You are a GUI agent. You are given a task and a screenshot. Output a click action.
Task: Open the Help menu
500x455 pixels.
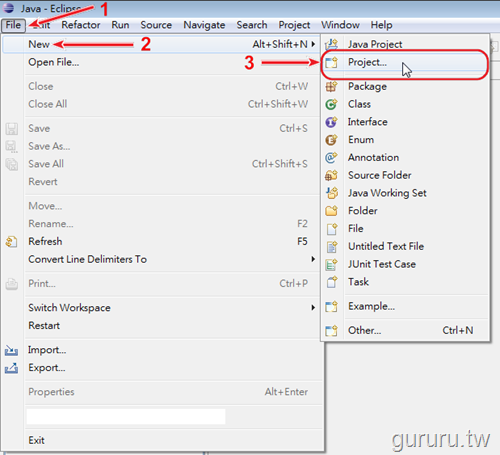click(381, 25)
